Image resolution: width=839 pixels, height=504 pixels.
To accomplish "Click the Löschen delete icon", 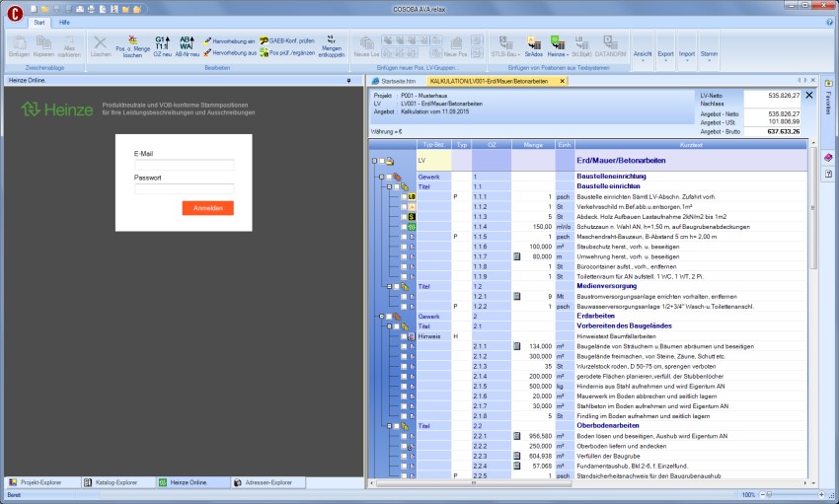I will tap(100, 47).
